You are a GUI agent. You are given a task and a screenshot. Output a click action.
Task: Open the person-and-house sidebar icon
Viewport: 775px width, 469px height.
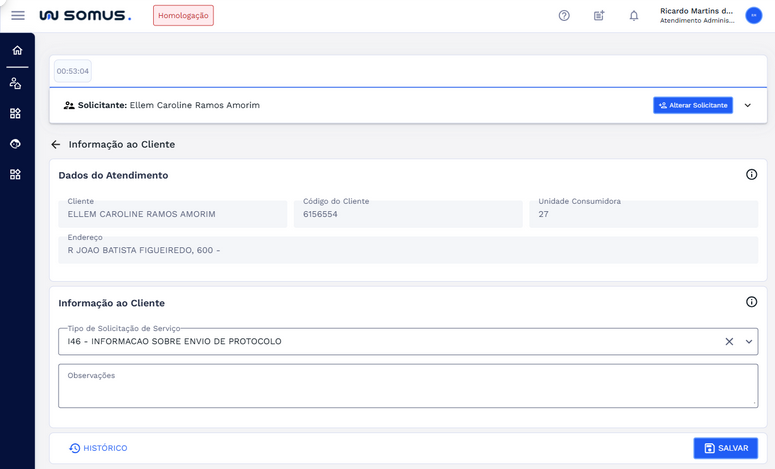click(x=15, y=84)
